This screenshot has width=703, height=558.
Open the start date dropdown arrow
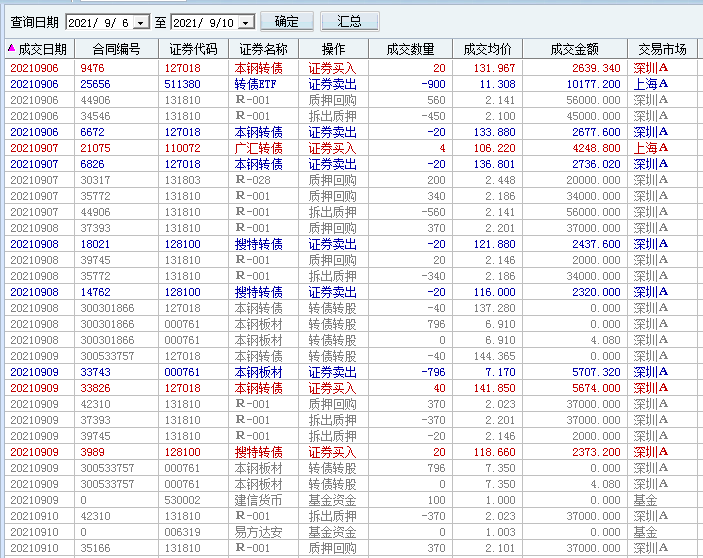[x=141, y=22]
